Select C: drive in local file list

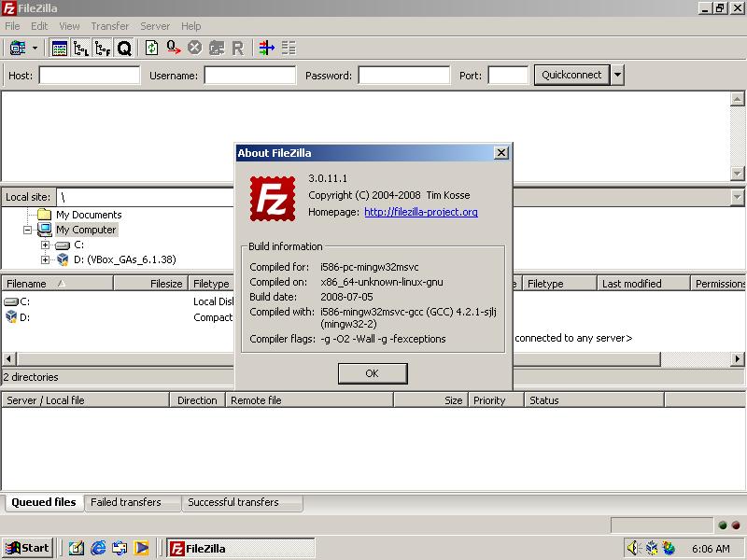tap(17, 301)
